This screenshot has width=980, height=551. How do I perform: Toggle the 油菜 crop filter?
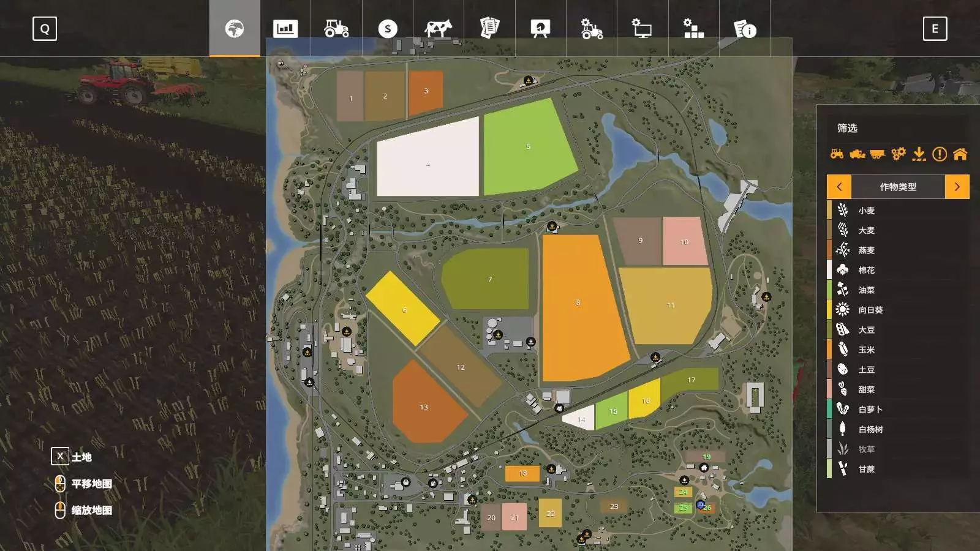[x=898, y=290]
